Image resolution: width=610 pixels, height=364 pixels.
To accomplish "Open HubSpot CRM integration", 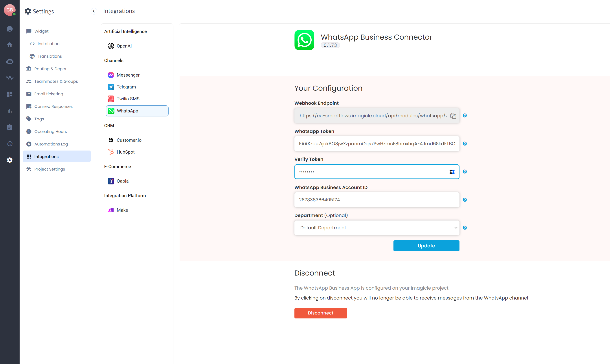I will click(125, 152).
